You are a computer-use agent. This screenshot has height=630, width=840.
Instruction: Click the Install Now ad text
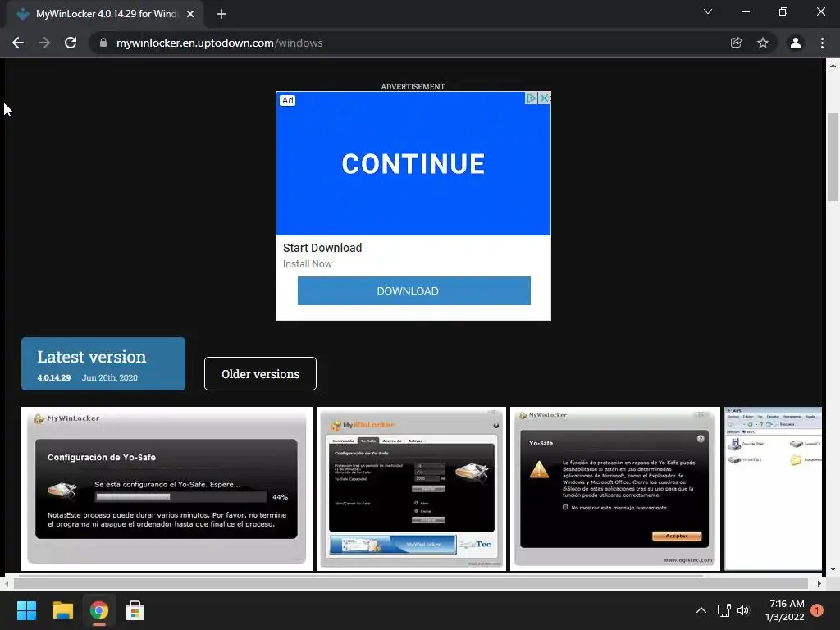click(308, 263)
